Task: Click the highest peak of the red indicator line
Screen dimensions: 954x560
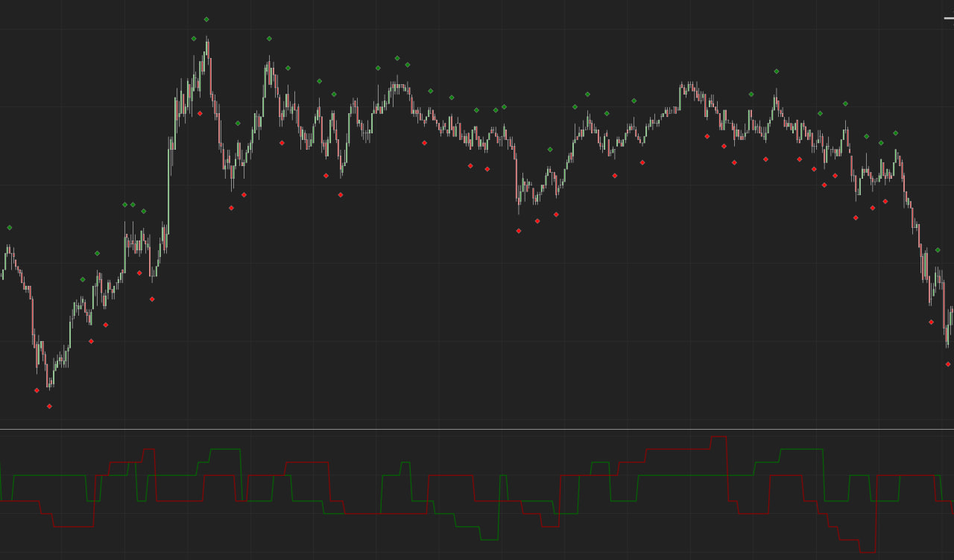Action: pos(718,437)
